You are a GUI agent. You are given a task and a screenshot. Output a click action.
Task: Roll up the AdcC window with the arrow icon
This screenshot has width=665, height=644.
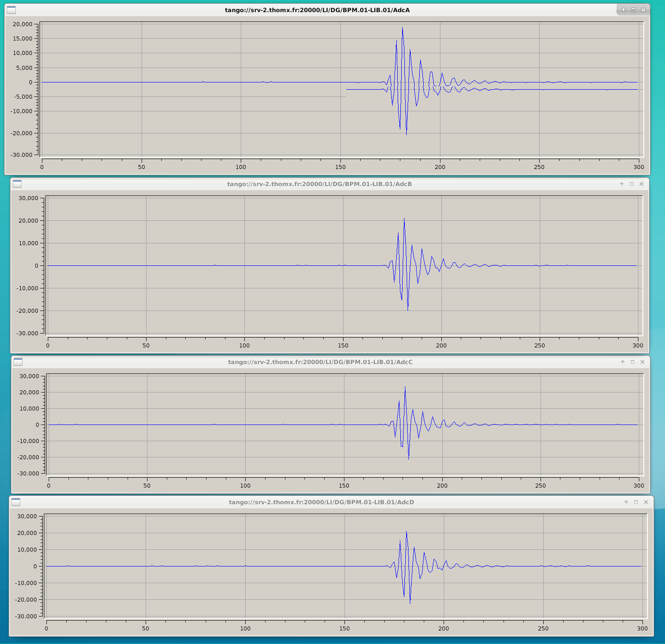[623, 362]
